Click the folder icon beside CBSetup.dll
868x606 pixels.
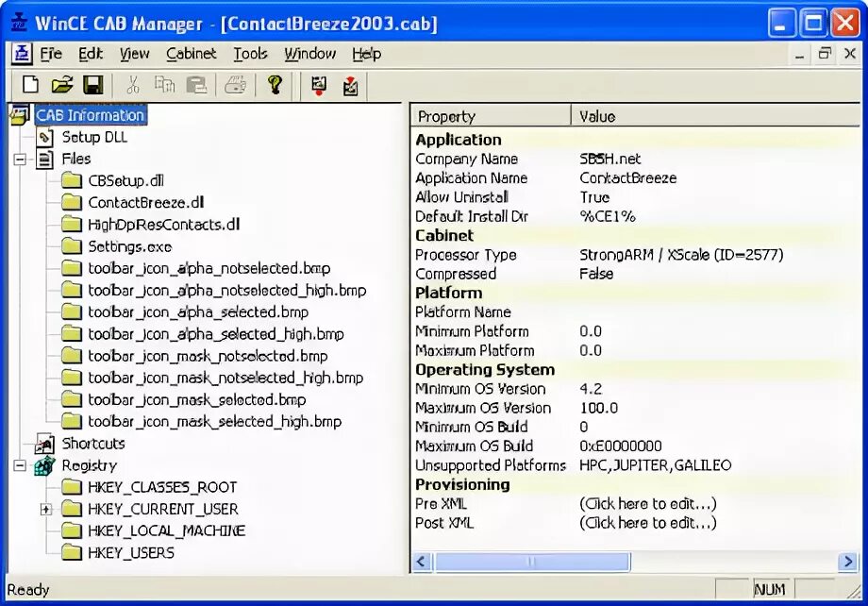pyautogui.click(x=72, y=180)
